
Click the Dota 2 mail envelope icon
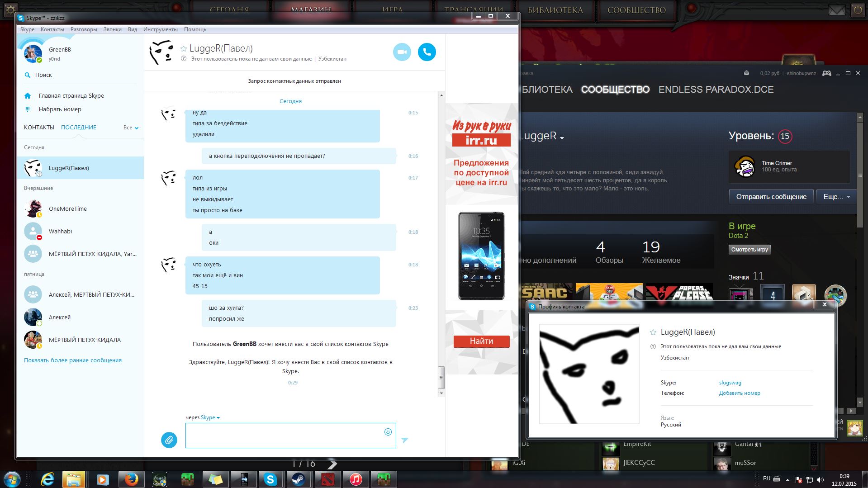point(836,9)
